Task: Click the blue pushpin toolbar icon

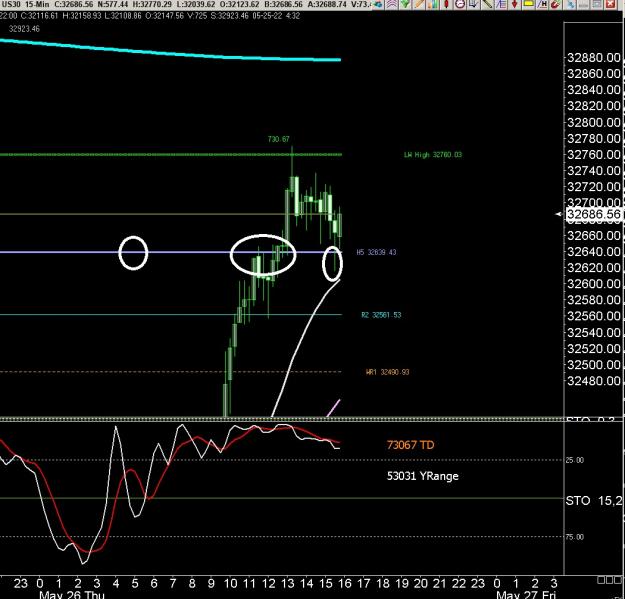Action: click(570, 4)
